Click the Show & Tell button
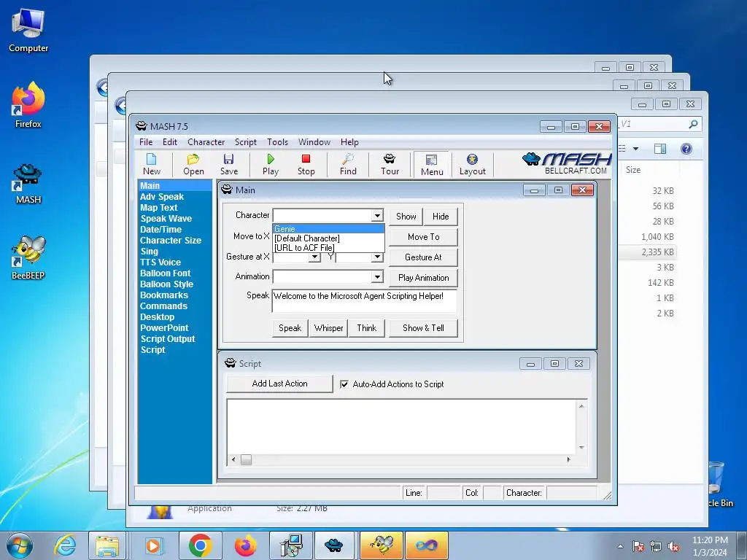Screen dimensions: 747x560 click(424, 328)
